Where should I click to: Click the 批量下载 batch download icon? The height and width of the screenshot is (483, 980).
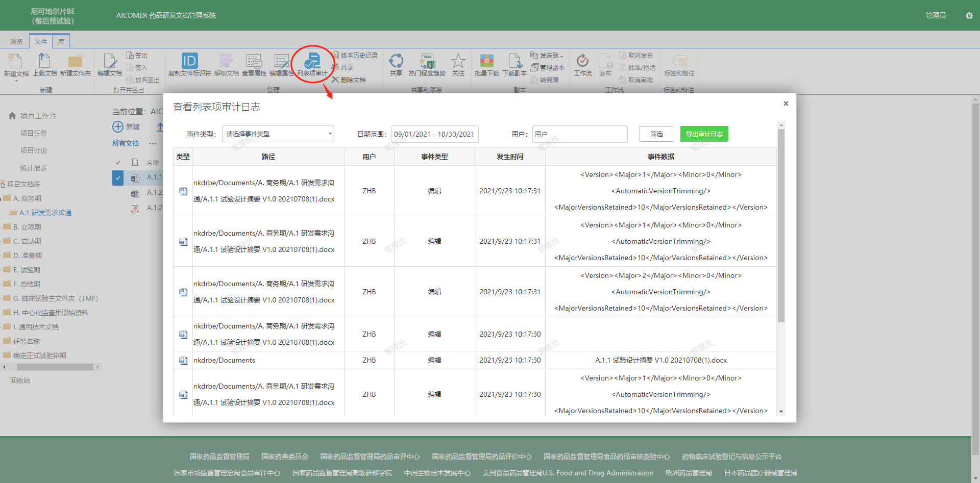486,61
